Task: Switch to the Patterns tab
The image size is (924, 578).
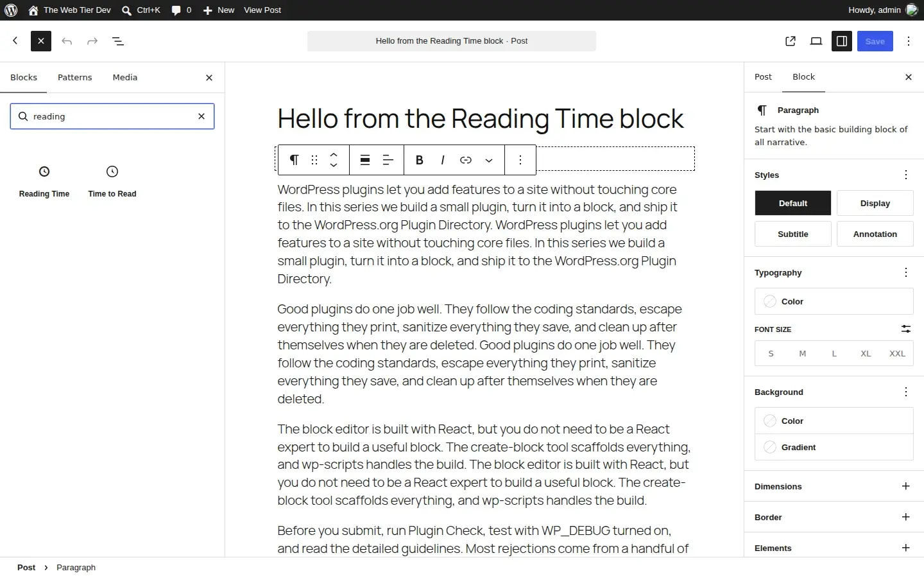Action: tap(75, 78)
